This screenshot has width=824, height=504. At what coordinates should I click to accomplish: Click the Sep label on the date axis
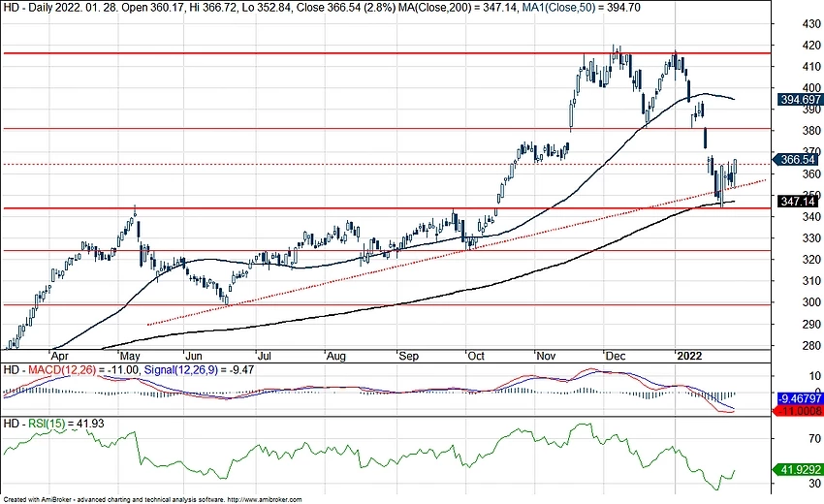[x=408, y=356]
